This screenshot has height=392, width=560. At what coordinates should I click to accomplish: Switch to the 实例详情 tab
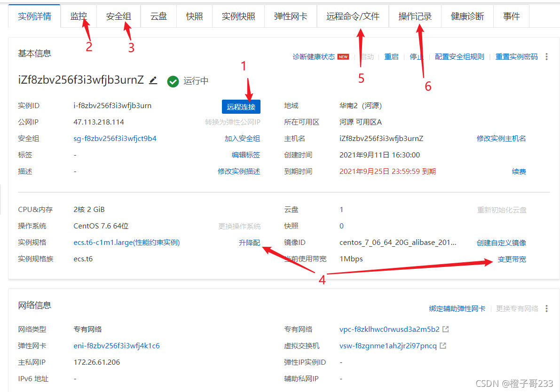(34, 16)
